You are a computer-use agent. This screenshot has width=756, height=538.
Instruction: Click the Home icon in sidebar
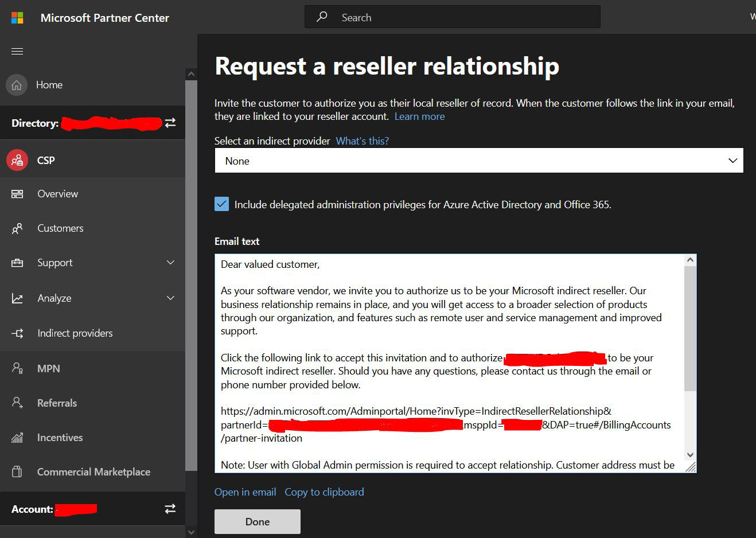(x=17, y=85)
